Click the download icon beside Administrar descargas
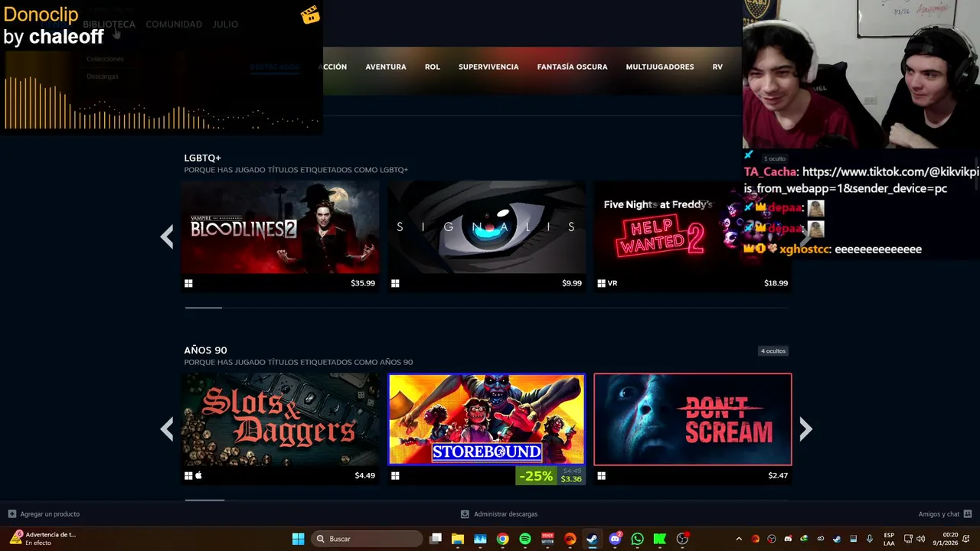 [x=465, y=514]
